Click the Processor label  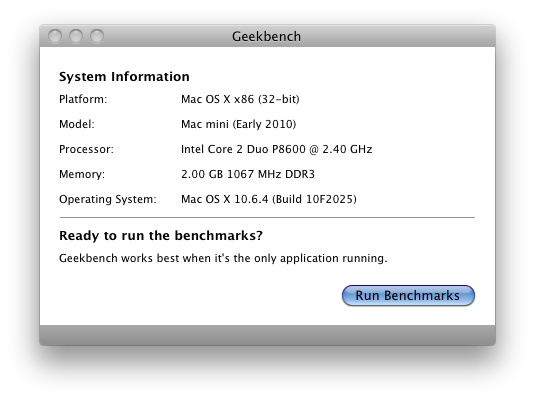[x=86, y=149]
